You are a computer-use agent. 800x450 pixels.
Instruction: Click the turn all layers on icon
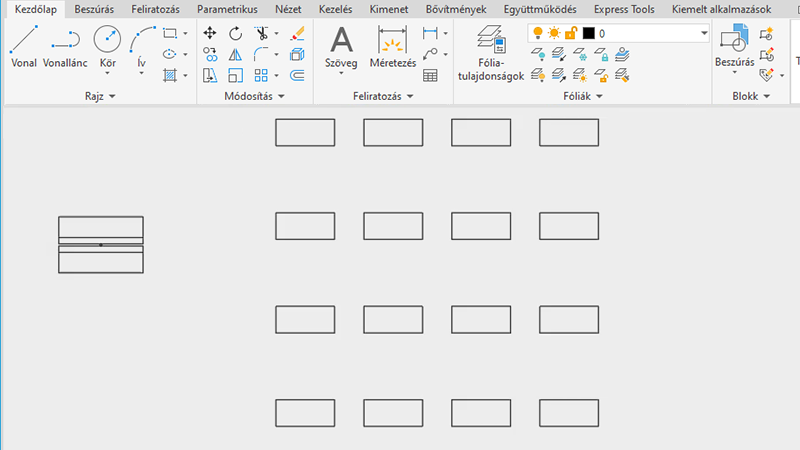point(537,76)
